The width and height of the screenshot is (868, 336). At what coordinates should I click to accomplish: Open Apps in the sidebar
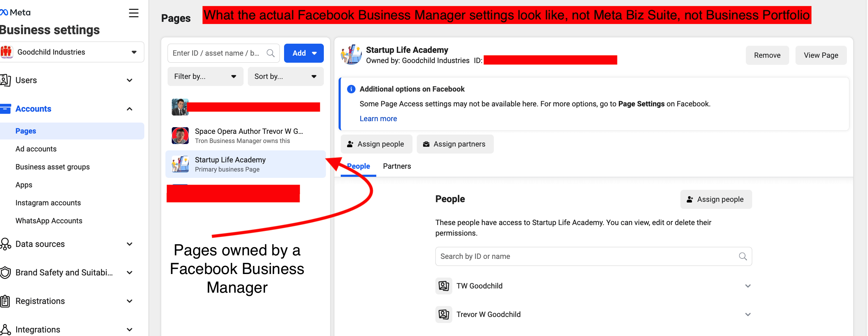(24, 185)
